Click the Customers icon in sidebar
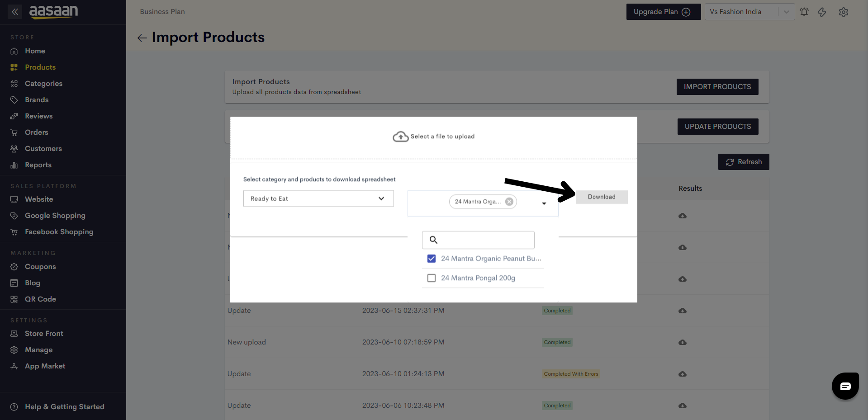The image size is (868, 420). pos(14,149)
